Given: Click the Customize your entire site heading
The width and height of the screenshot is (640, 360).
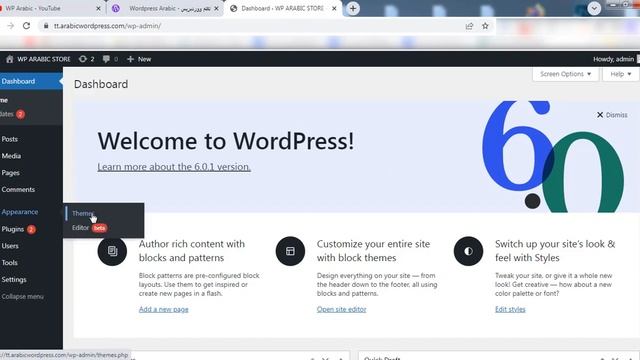Looking at the screenshot, I should pyautogui.click(x=373, y=251).
